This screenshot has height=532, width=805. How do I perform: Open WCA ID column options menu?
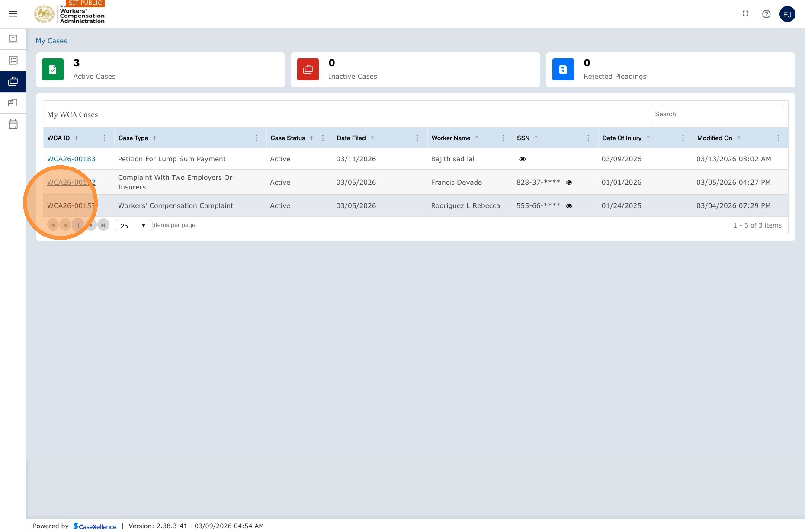[104, 138]
